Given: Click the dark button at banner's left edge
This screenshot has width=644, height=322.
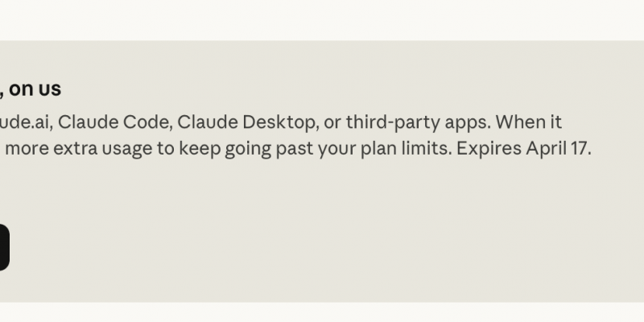Looking at the screenshot, I should pos(3,247).
